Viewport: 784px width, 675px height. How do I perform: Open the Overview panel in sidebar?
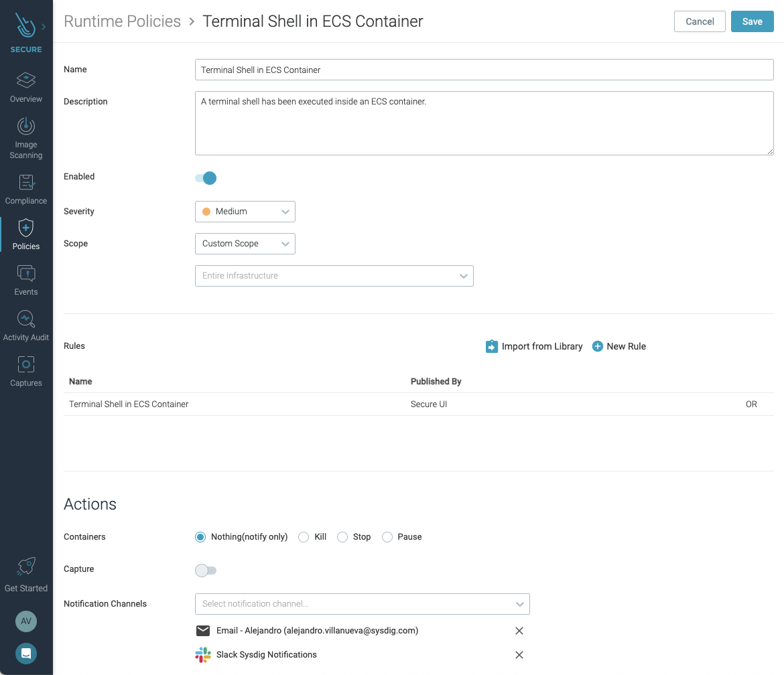point(26,87)
